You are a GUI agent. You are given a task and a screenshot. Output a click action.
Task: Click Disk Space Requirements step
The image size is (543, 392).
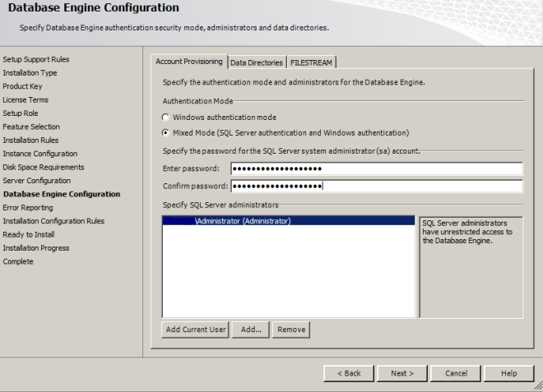click(44, 168)
